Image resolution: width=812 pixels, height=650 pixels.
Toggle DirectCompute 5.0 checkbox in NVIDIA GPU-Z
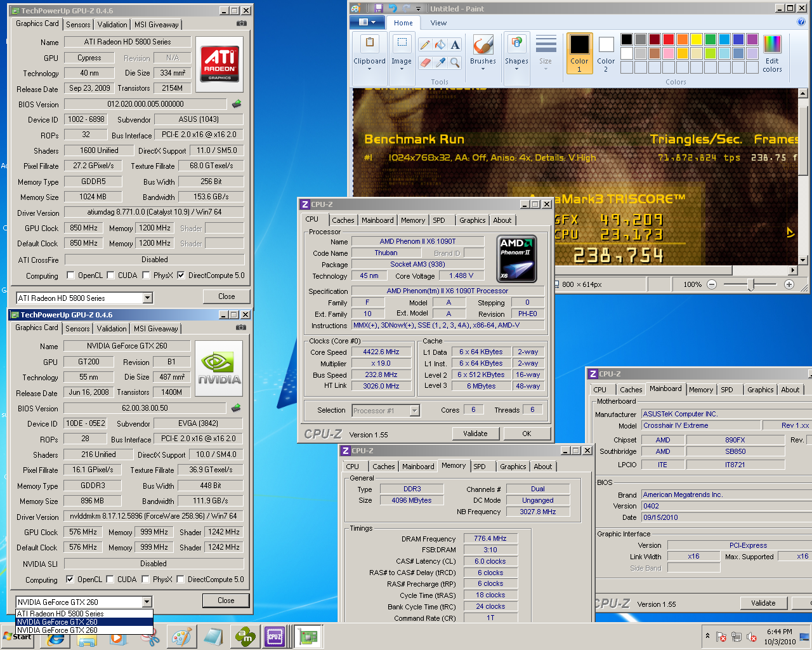point(181,580)
